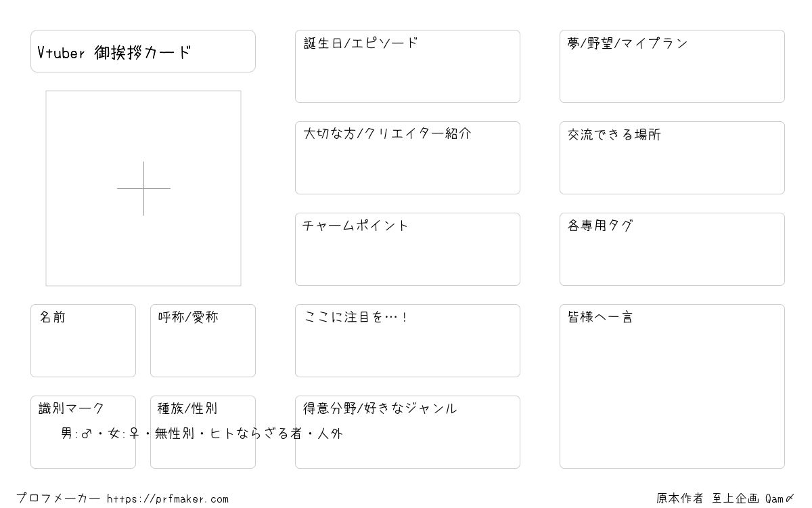Screen dimensions: 812x508
Task: Click the 男:♂・女:♀ gender options text
Action: coord(100,433)
